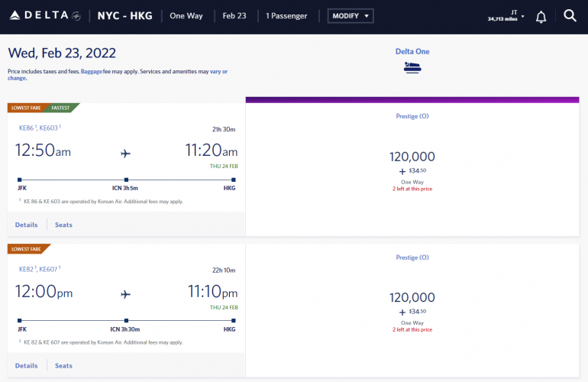Viewport: 588px width, 382px height.
Task: View Seats for KE82 flight
Action: tap(63, 365)
